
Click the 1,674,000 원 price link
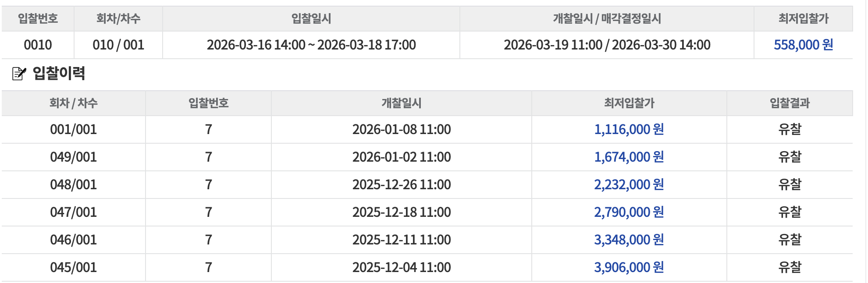pos(629,157)
